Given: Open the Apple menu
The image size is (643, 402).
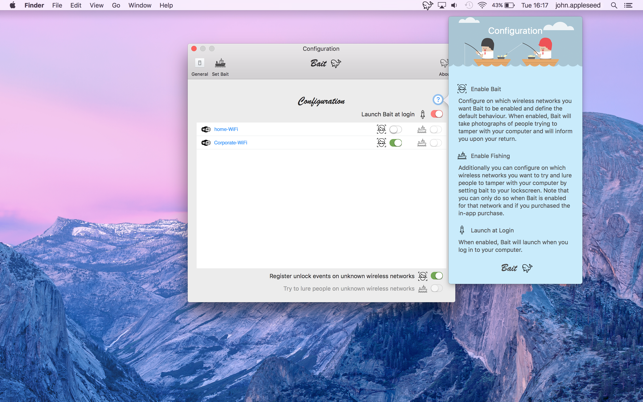Looking at the screenshot, I should coord(12,5).
